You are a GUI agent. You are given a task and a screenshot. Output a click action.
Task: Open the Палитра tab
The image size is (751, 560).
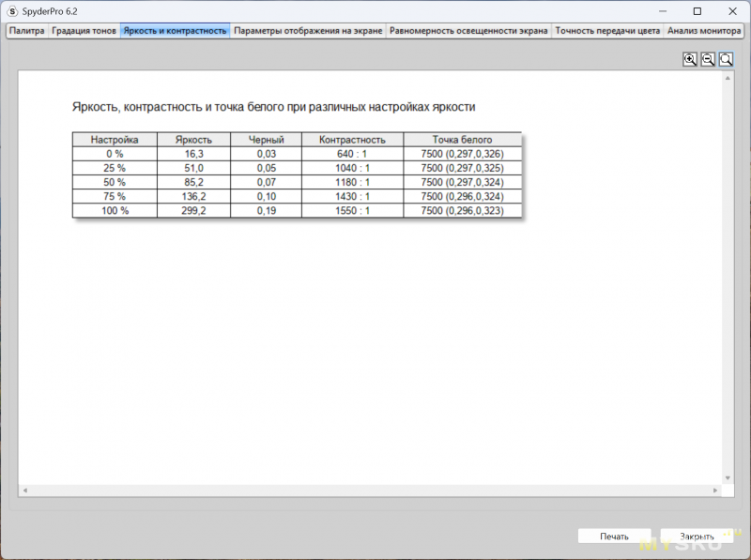pos(27,30)
